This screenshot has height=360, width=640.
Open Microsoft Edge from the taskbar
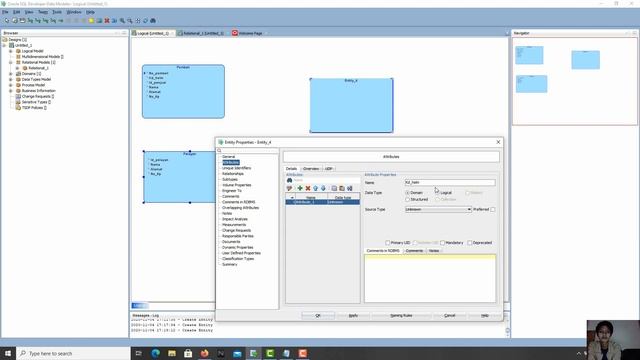coord(156,353)
